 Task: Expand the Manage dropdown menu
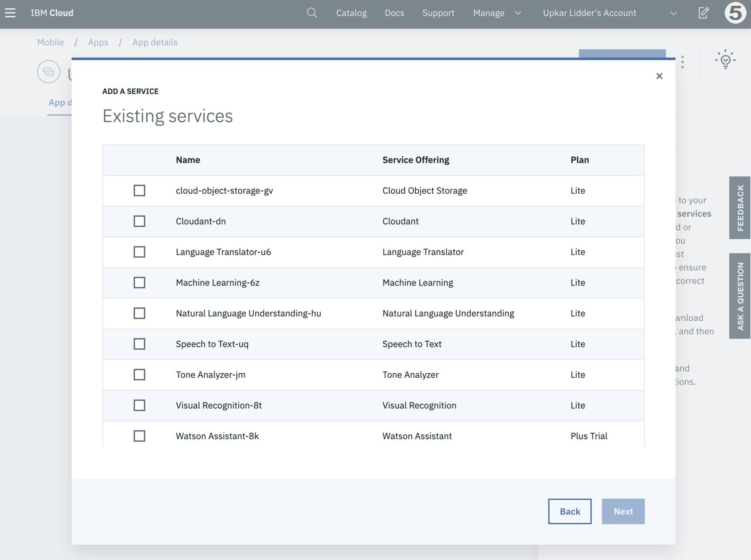(497, 13)
